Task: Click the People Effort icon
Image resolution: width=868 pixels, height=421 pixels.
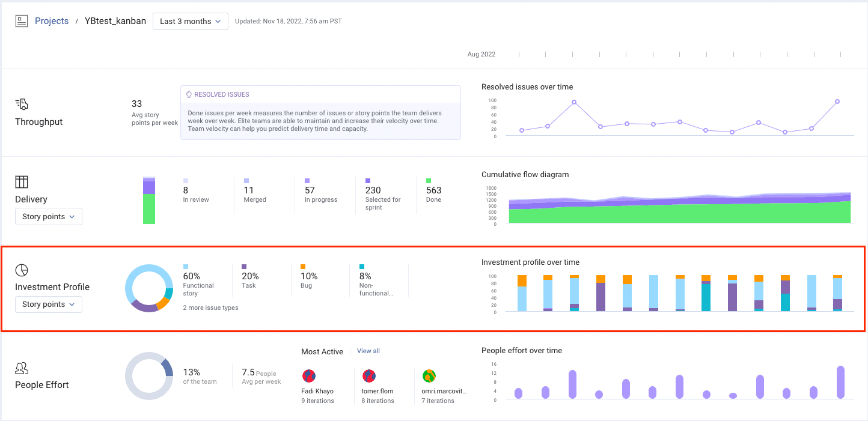Action: coord(22,367)
